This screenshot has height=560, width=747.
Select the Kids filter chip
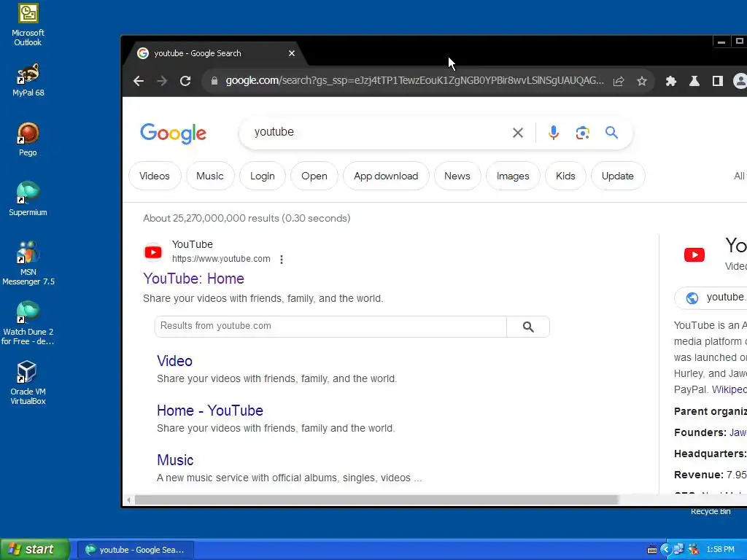(x=565, y=176)
